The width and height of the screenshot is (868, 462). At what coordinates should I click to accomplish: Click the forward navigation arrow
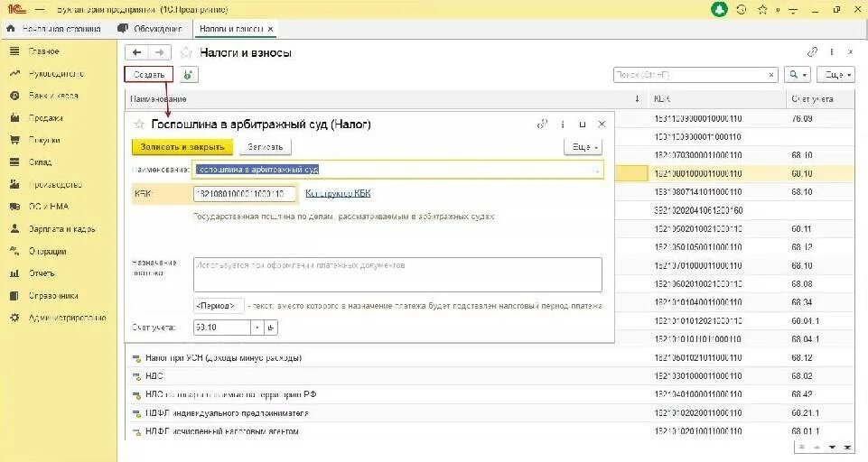(160, 52)
